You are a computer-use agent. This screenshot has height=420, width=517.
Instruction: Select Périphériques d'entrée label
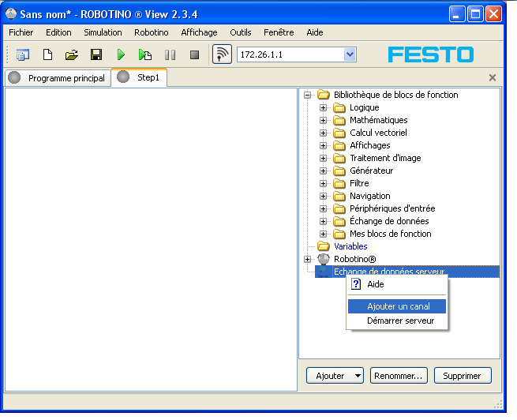click(392, 208)
